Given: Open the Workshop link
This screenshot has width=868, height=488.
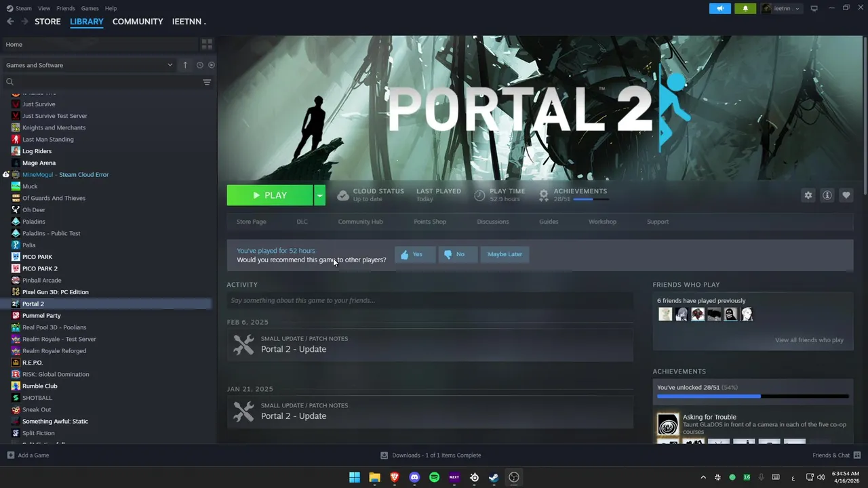Looking at the screenshot, I should (602, 222).
